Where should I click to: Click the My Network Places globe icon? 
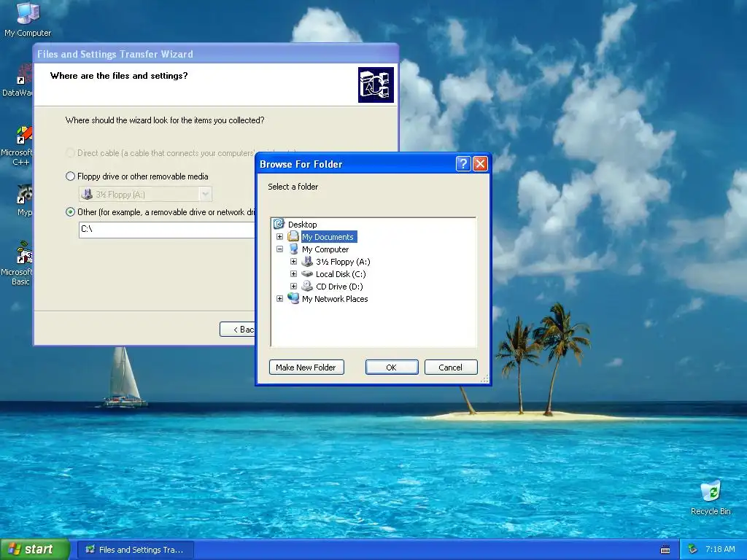pyautogui.click(x=293, y=298)
